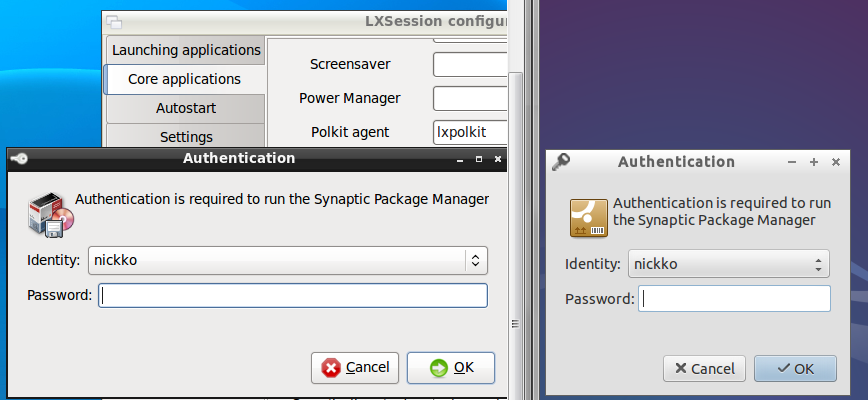
Task: Maximize the left Authentication dialog
Action: point(479,159)
